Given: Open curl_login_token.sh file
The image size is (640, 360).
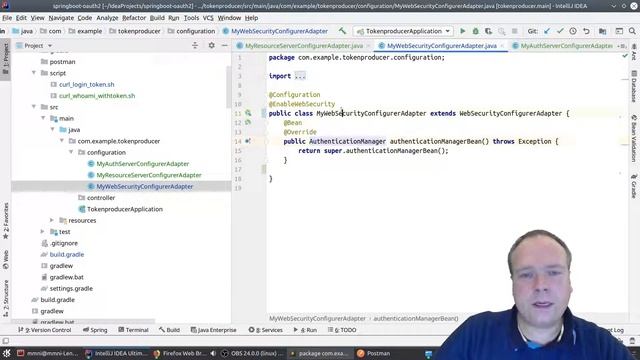Looking at the screenshot, I should pos(87,84).
